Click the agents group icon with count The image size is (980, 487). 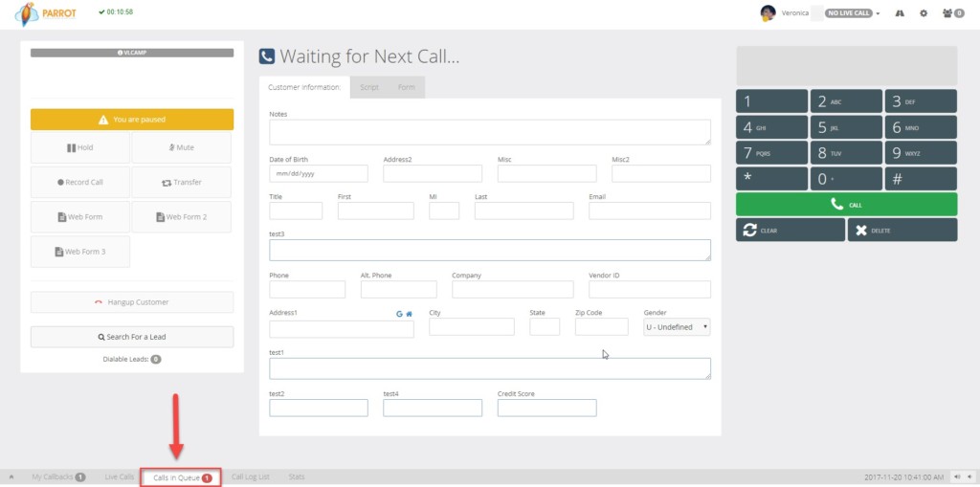[x=953, y=13]
